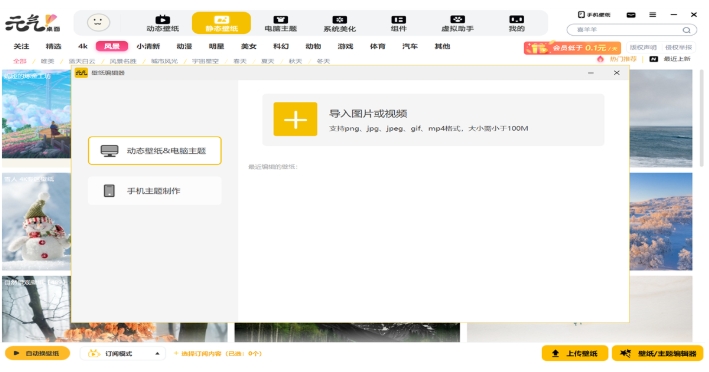Select the 春天 sub-filter
The height and width of the screenshot is (372, 709).
tap(240, 61)
